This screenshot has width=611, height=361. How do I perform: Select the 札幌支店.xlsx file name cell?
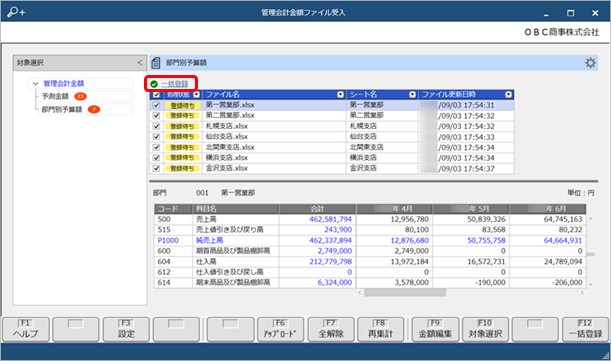point(274,126)
